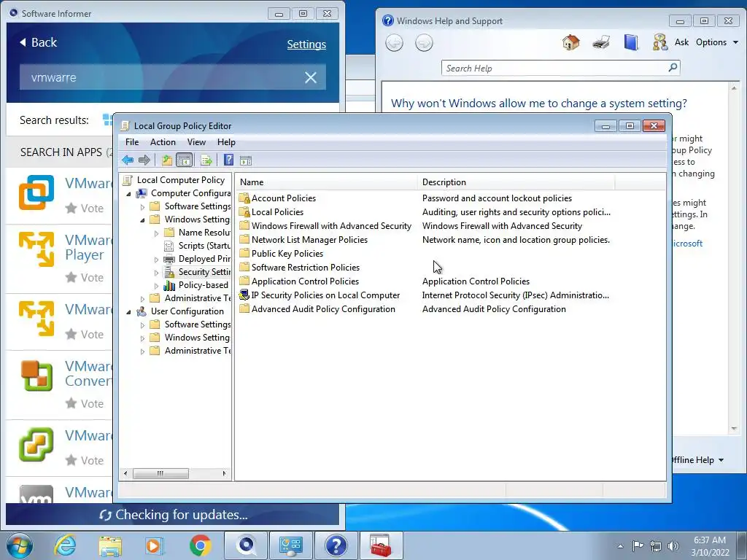Viewport: 747px width, 560px height.
Task: Open the View menu
Action: click(196, 142)
